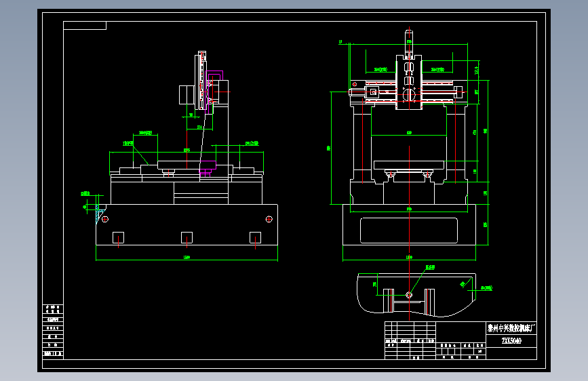Select the ZXK5040 model number text
This screenshot has width=588, height=381.
(511, 341)
